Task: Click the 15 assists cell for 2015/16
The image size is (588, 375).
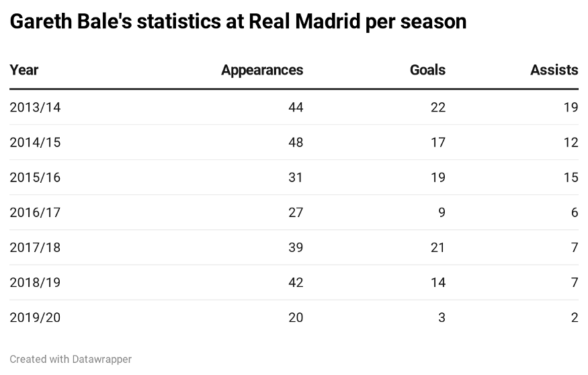Action: click(x=571, y=177)
